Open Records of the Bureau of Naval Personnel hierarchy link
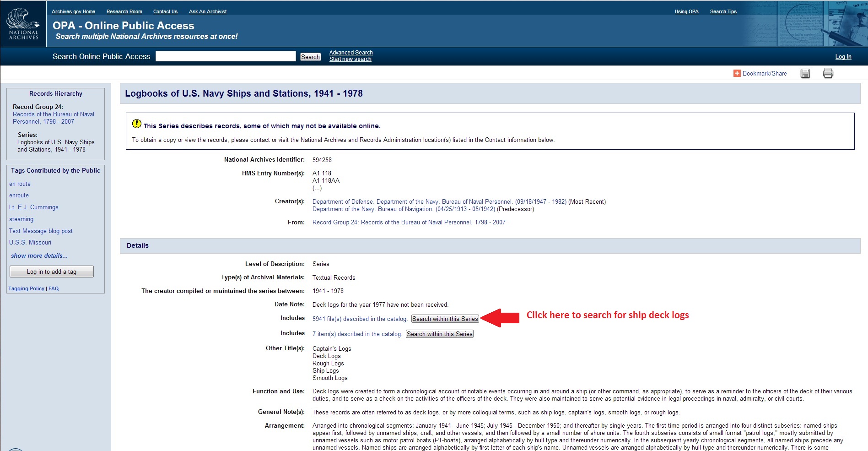The height and width of the screenshot is (451, 868). pyautogui.click(x=54, y=118)
